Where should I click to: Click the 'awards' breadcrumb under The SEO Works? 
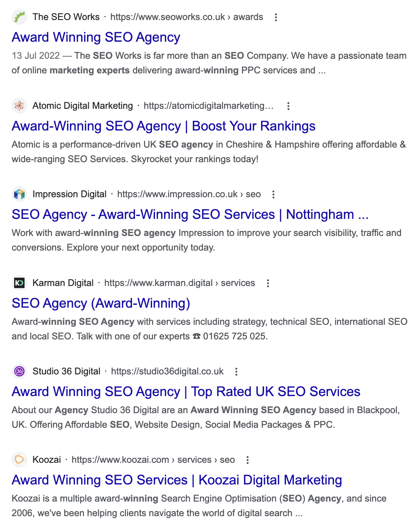pos(248,17)
